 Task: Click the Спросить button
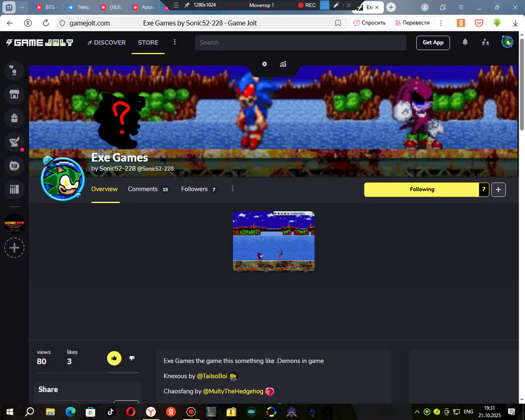(x=370, y=23)
